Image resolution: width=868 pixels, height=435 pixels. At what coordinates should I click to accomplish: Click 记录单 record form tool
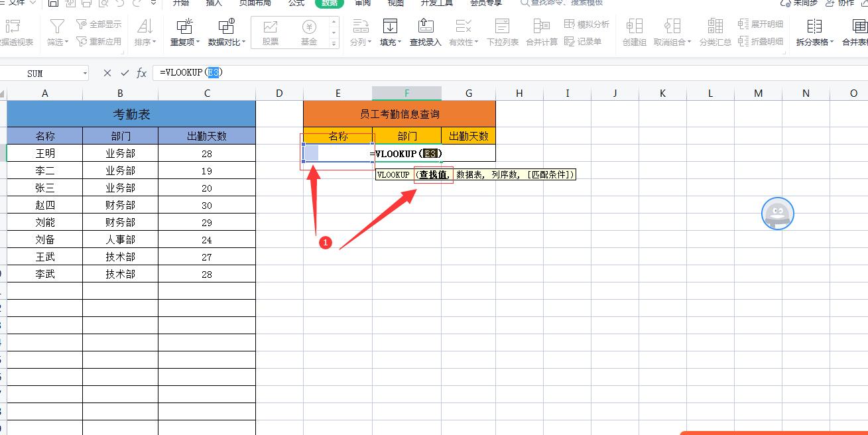click(x=583, y=41)
